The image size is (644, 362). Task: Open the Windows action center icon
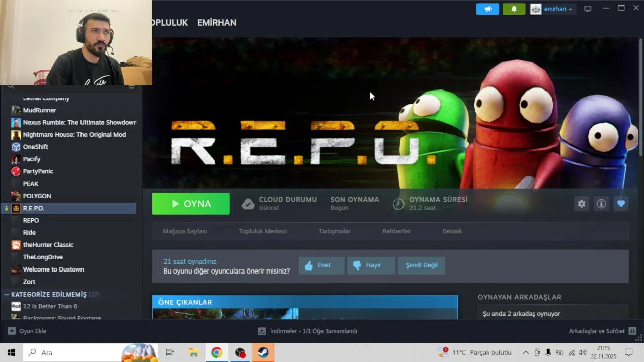[x=628, y=352]
